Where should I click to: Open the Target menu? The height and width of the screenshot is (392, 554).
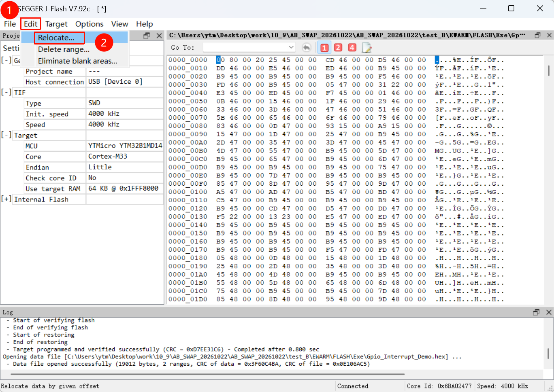point(56,24)
